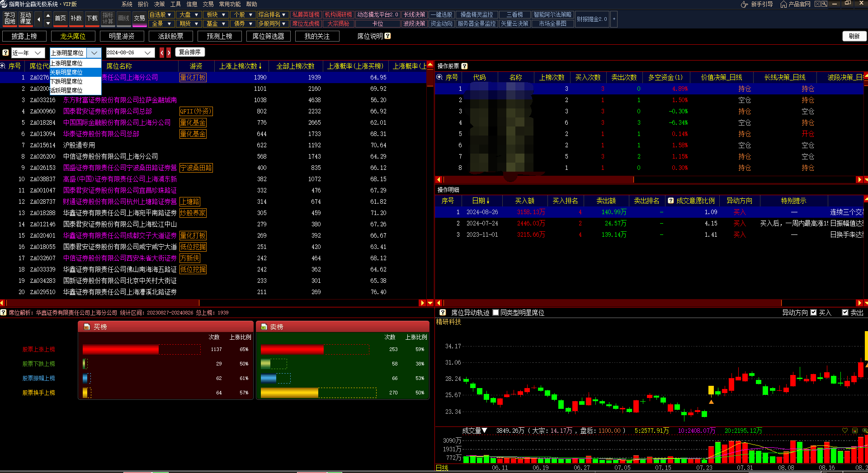Click the magnifier icon in seat table header

point(3,66)
